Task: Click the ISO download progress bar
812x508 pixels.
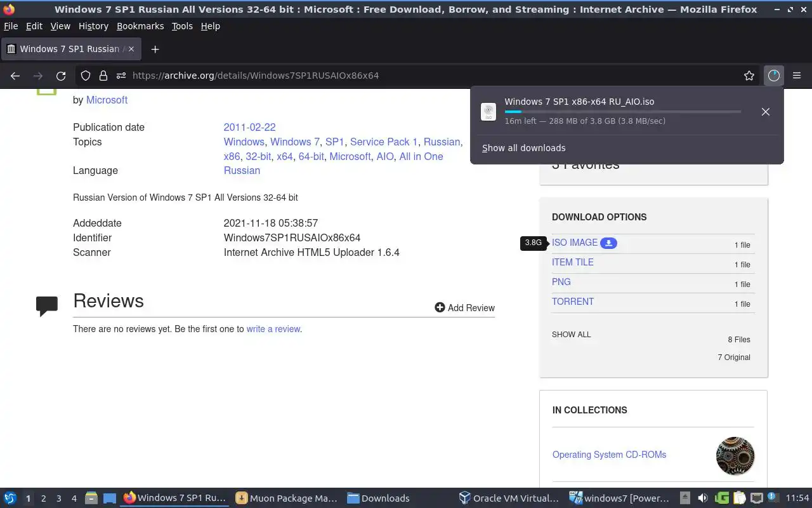Action: (622, 112)
